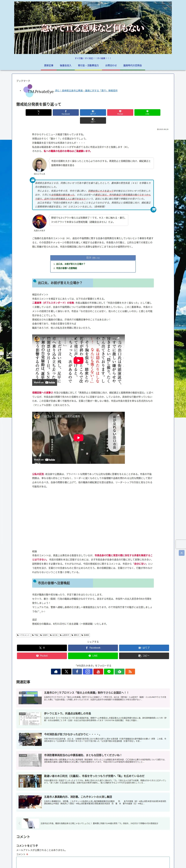
Task: Follow on YouTube icon
Action: click(x=98, y=672)
